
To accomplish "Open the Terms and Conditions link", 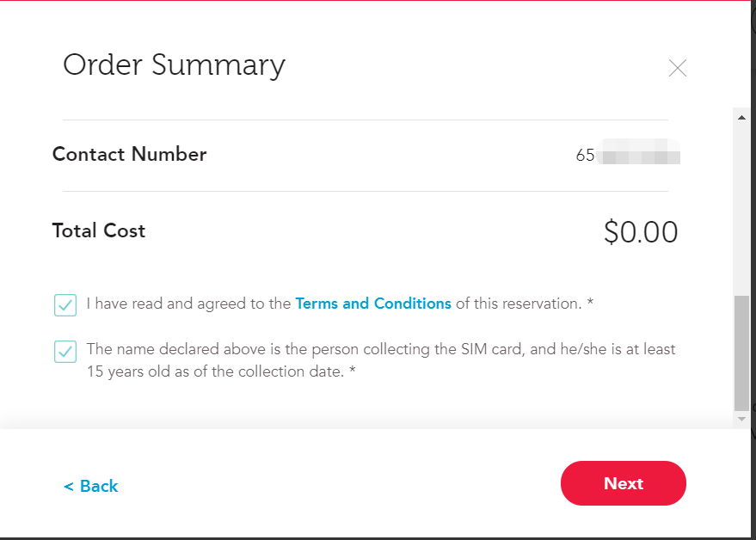I will click(373, 304).
